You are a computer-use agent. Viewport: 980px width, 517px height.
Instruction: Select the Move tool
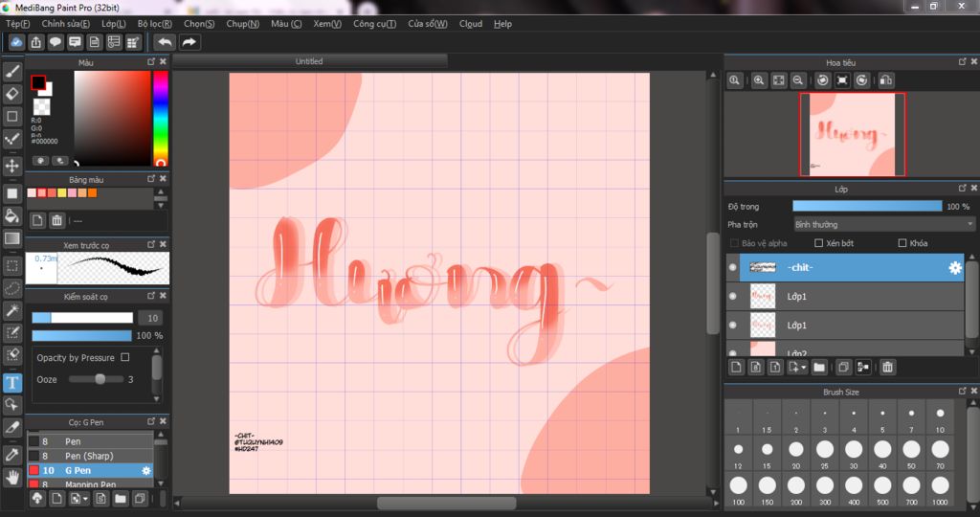click(x=11, y=167)
